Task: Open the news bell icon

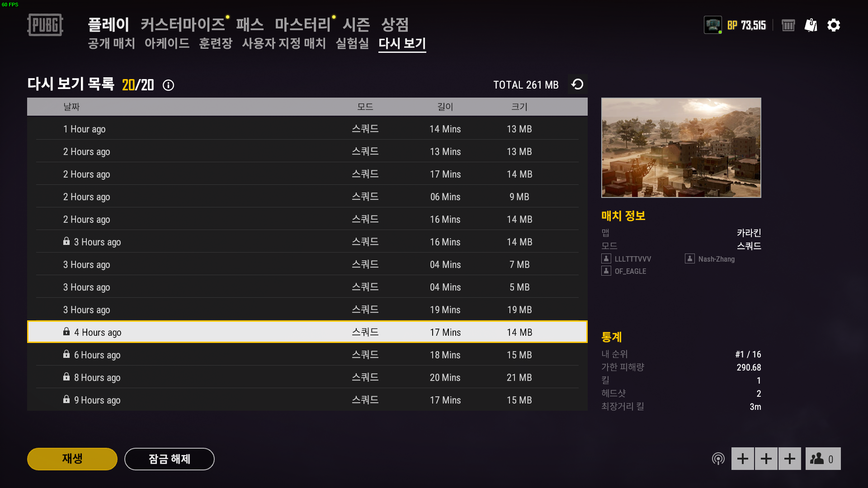Action: tap(811, 25)
